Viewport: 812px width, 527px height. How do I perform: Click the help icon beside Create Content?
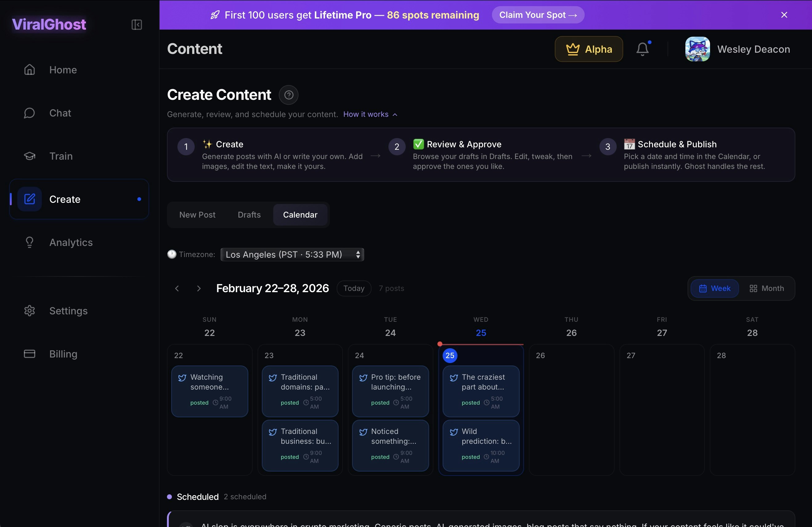(288, 95)
